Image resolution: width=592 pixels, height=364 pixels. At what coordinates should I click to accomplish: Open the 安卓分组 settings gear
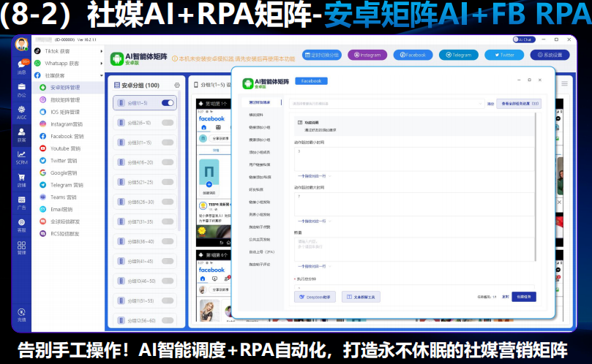click(x=177, y=86)
